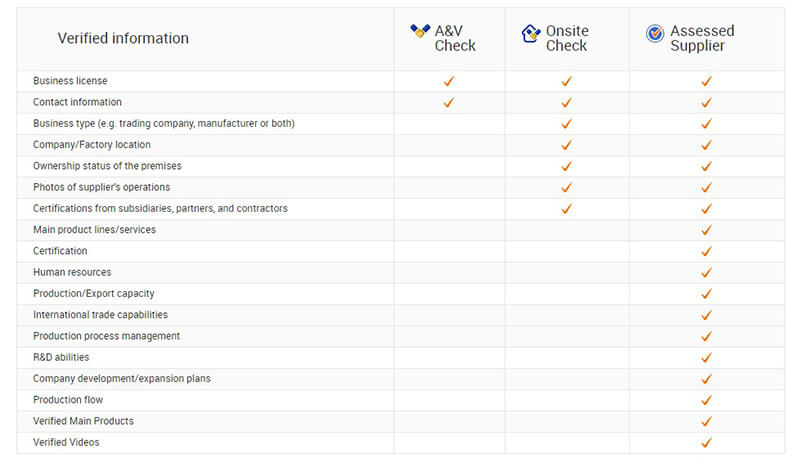
Task: Click the A&V Check handshake icon
Action: pos(420,31)
